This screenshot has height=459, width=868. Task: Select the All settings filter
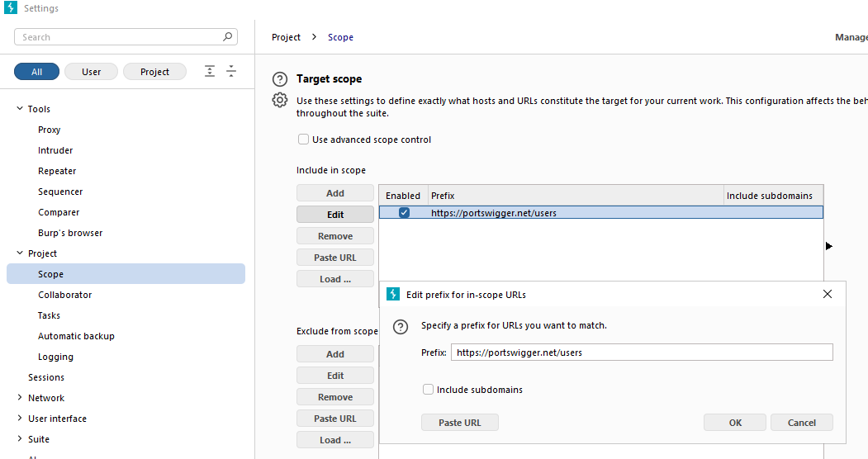point(36,71)
